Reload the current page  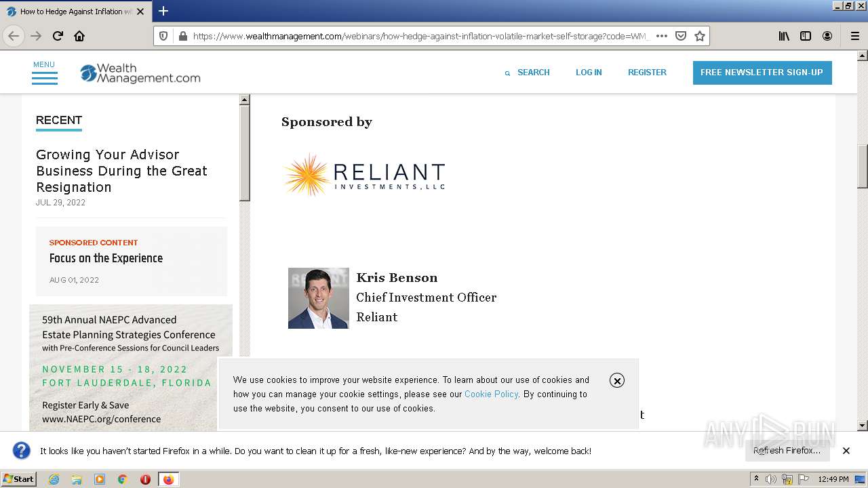pos(58,36)
